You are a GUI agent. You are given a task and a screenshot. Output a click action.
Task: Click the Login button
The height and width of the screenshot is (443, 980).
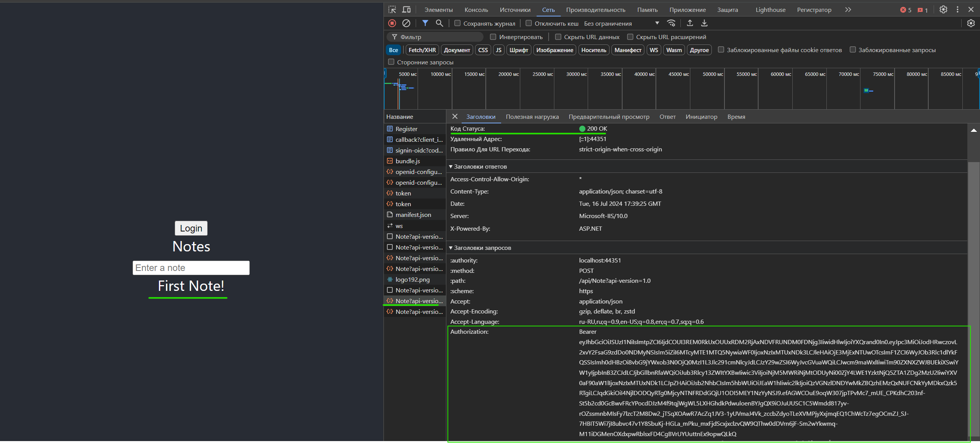pos(191,228)
